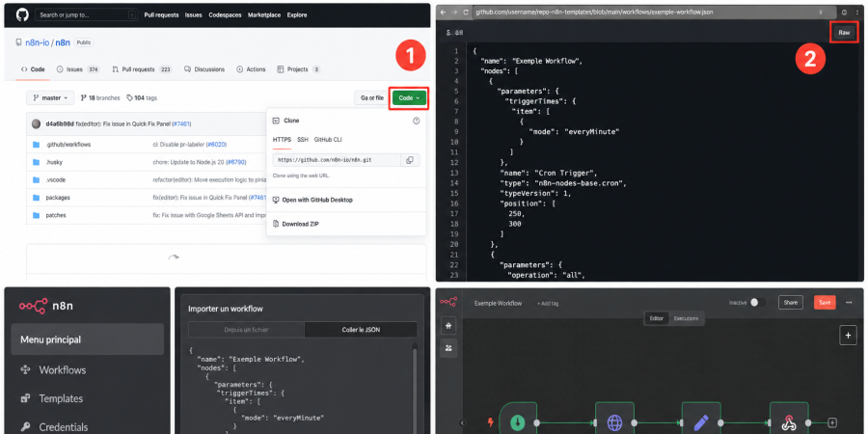Image resolution: width=868 pixels, height=434 pixels.
Task: Click the Share button
Action: point(791,302)
